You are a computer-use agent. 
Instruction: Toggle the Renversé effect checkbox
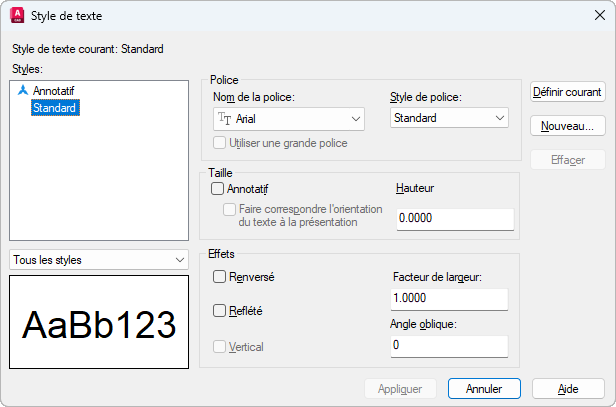coord(220,276)
